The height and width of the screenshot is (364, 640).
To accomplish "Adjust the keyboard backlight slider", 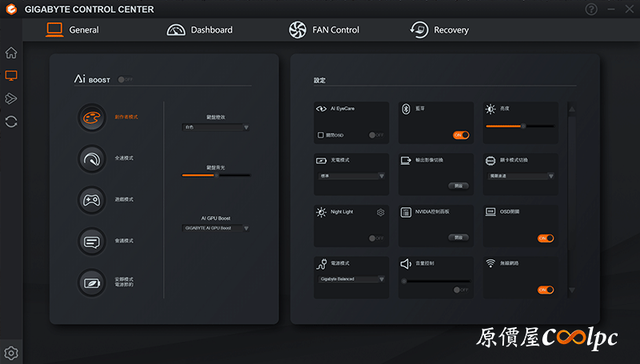I will click(216, 175).
